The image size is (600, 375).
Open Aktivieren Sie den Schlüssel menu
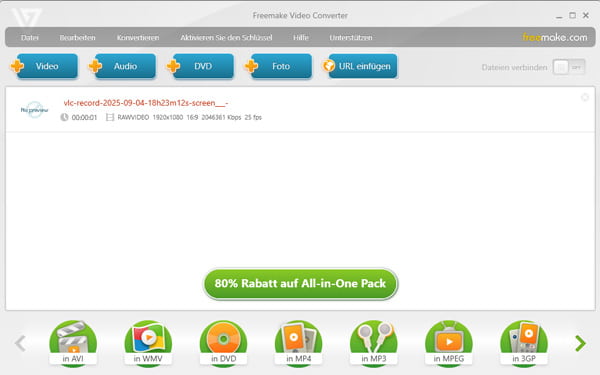226,38
